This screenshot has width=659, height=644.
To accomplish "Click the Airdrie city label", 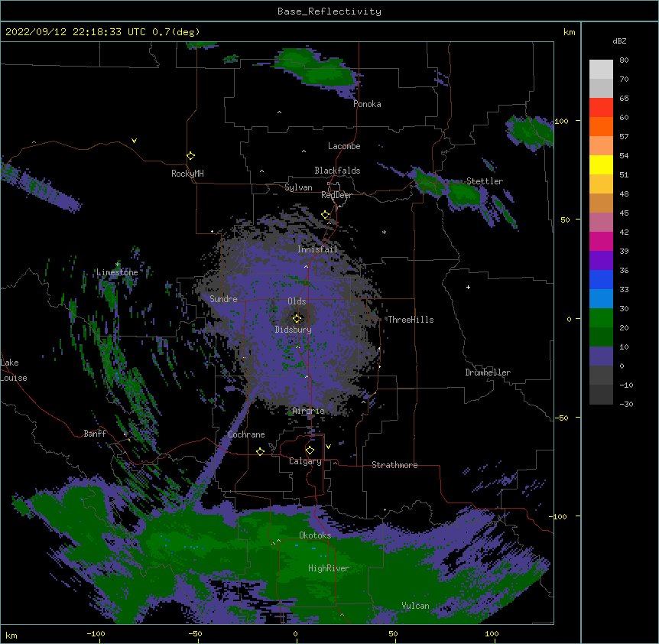I will pyautogui.click(x=309, y=411).
